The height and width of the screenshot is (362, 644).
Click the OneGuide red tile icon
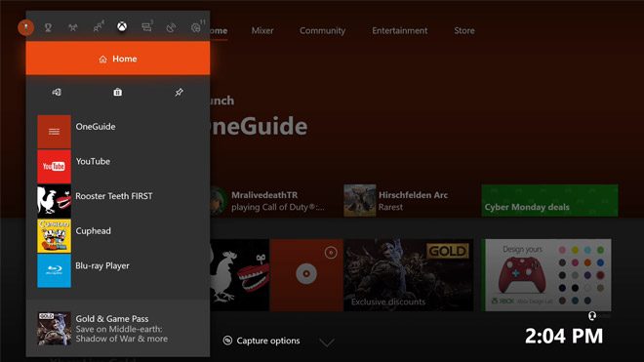click(55, 132)
